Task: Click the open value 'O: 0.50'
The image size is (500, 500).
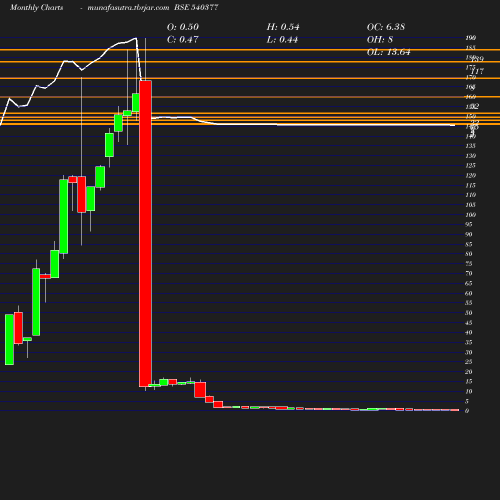Action: pyautogui.click(x=183, y=27)
